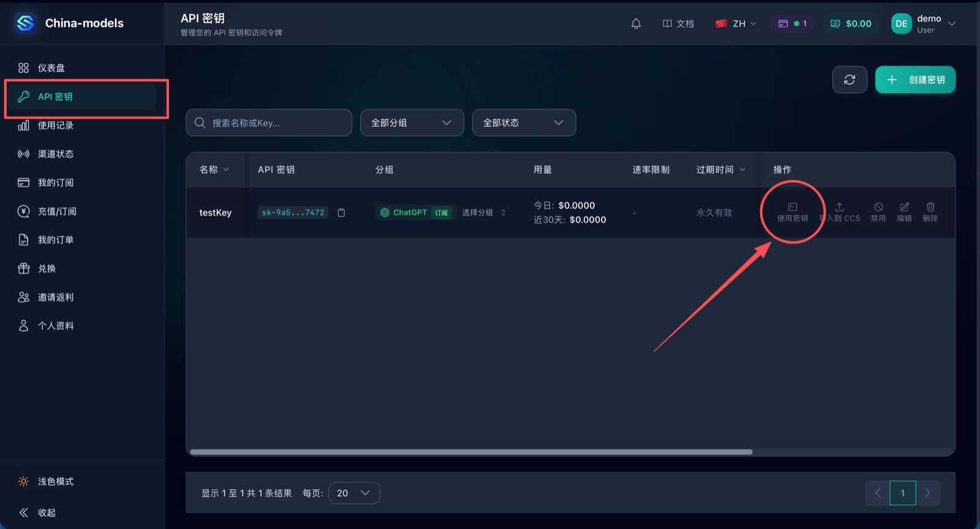Click the China-models logo icon
This screenshot has height=529, width=980.
point(25,23)
